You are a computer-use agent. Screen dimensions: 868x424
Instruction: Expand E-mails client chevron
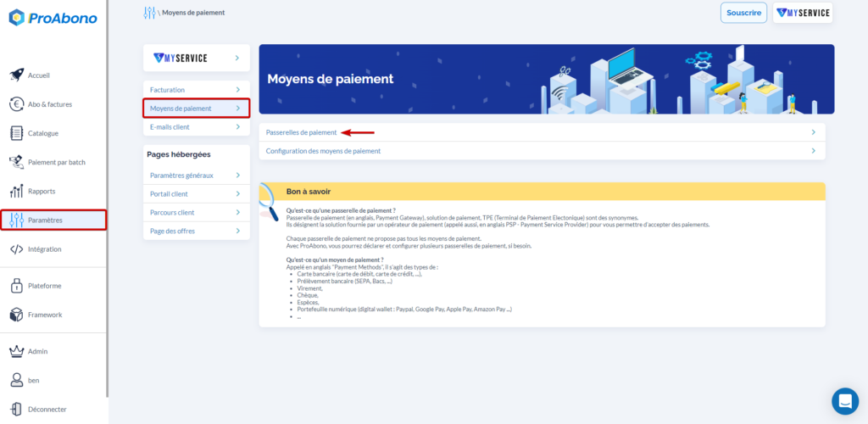click(x=237, y=126)
